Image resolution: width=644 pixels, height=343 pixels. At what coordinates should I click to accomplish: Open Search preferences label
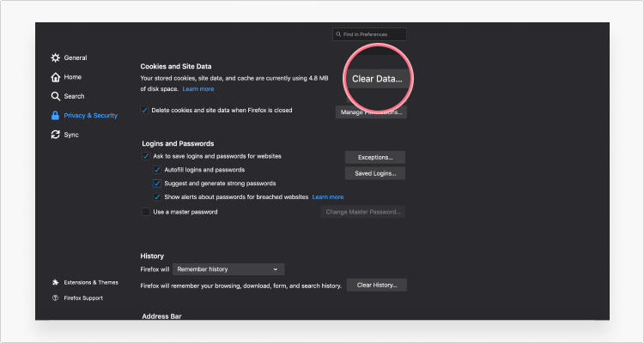(74, 96)
